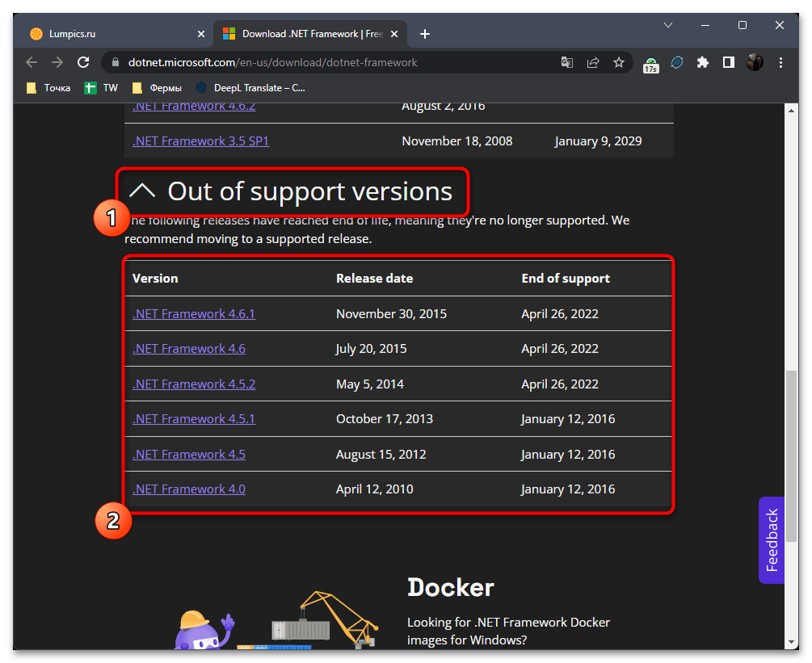Click the 'End of support' column header
The height and width of the screenshot is (663, 812).
566,279
